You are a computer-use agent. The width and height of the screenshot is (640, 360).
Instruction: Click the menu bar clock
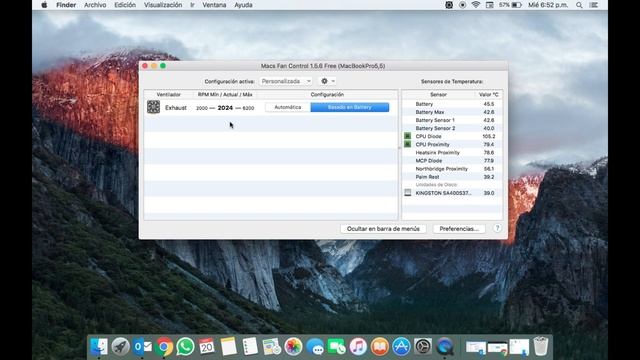point(548,5)
